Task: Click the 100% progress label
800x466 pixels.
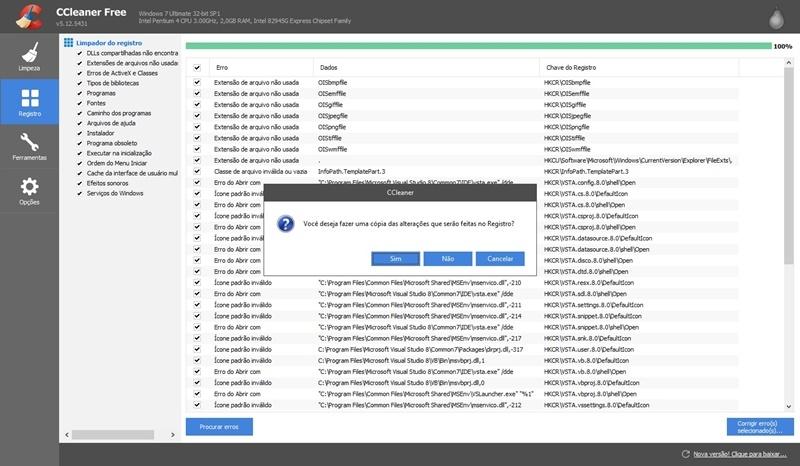Action: pyautogui.click(x=783, y=46)
